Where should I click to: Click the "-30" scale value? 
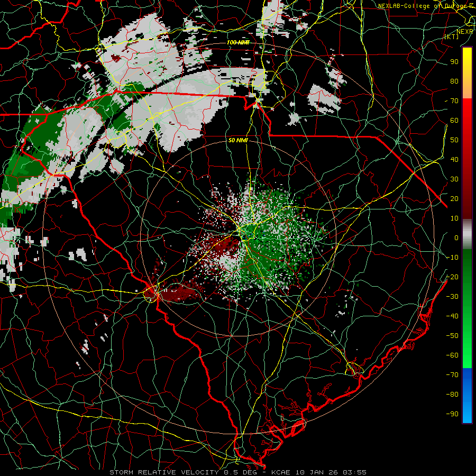coord(452,297)
